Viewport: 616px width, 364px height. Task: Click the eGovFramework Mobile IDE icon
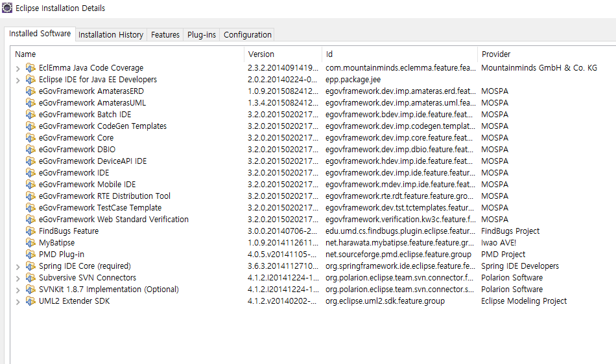pyautogui.click(x=30, y=185)
